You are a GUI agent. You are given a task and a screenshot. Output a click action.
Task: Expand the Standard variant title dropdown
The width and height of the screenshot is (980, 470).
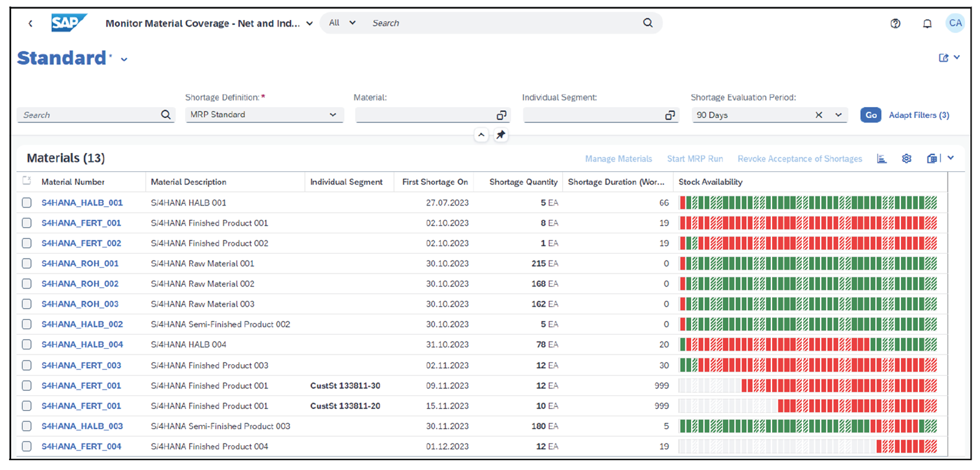coord(124,59)
